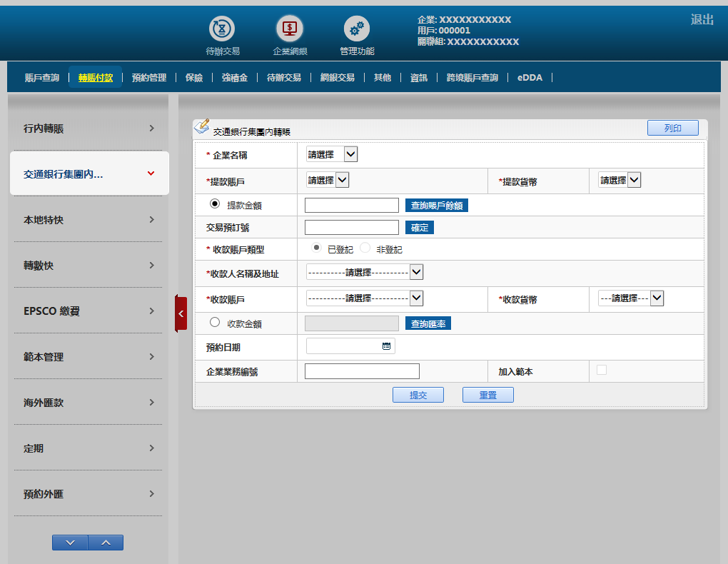Open the 待辦交易 menu in navigation bar

[x=284, y=78]
